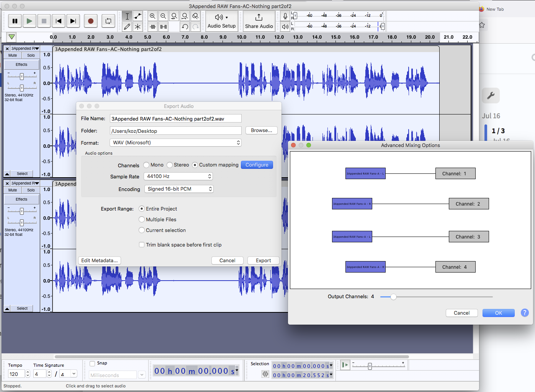Screen dimensions: 535x392
Task: Skip to start of project
Action: coord(59,21)
